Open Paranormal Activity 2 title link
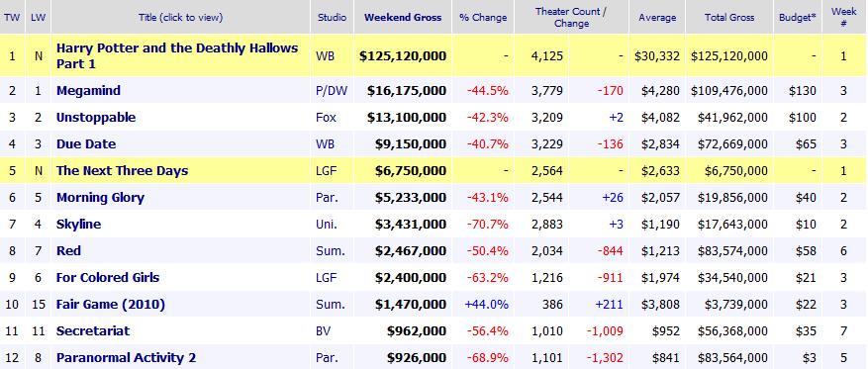Viewport: 868px width, 369px height. 127,357
